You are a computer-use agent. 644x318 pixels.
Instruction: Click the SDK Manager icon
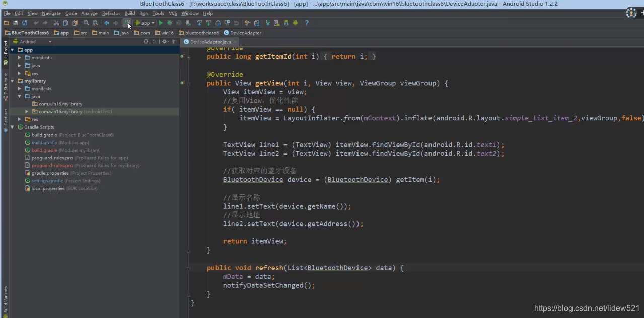click(286, 23)
